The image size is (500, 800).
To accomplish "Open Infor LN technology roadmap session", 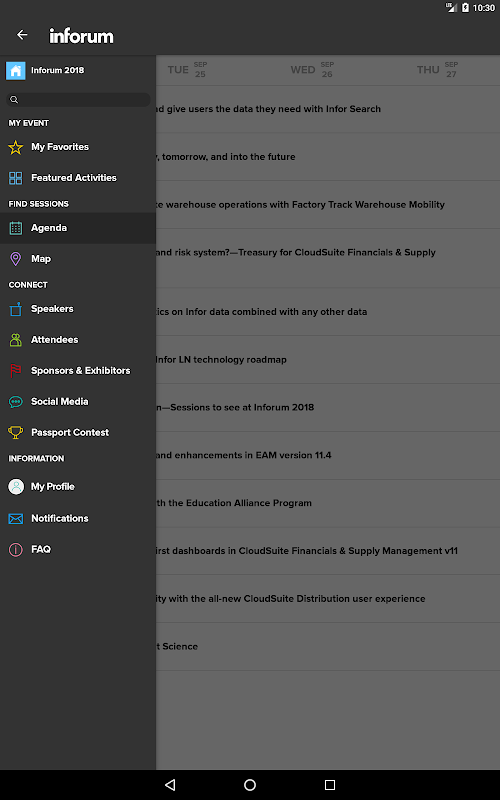I will coord(328,360).
